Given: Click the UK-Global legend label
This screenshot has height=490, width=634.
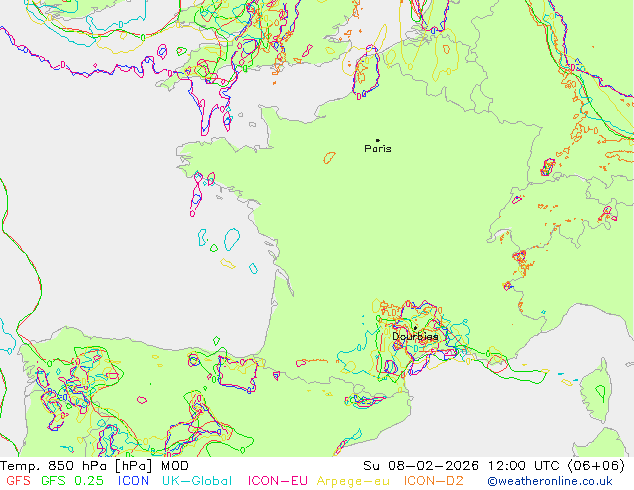Looking at the screenshot, I should coord(197,481).
